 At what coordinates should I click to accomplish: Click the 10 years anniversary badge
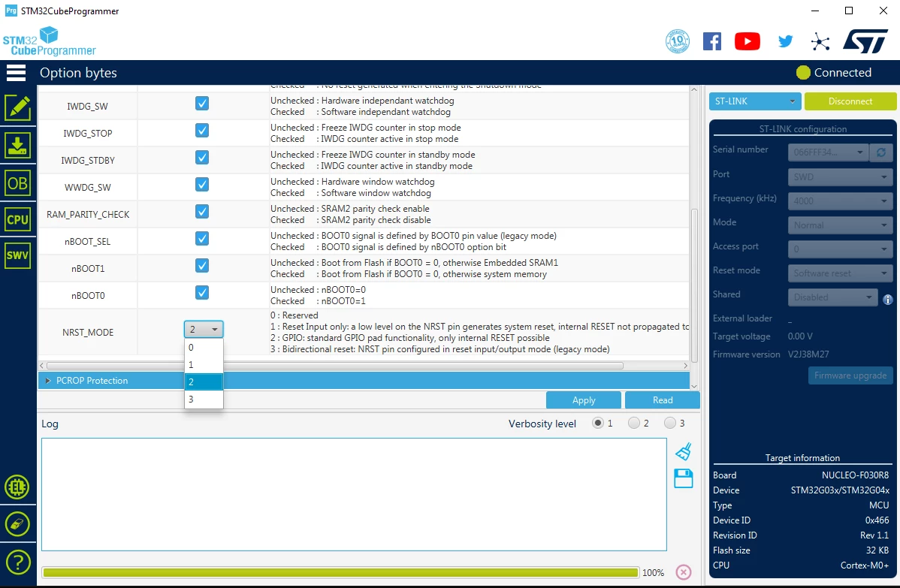[x=678, y=41]
